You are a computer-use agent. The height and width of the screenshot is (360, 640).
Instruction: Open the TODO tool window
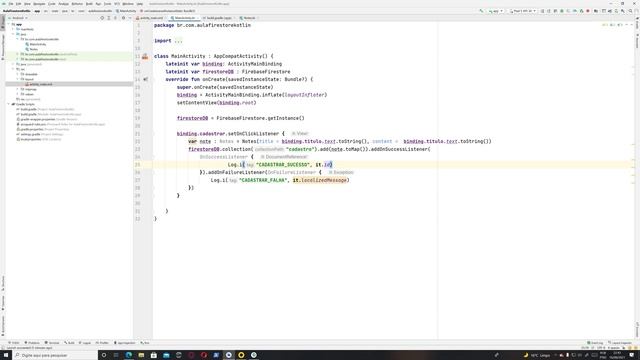14,343
